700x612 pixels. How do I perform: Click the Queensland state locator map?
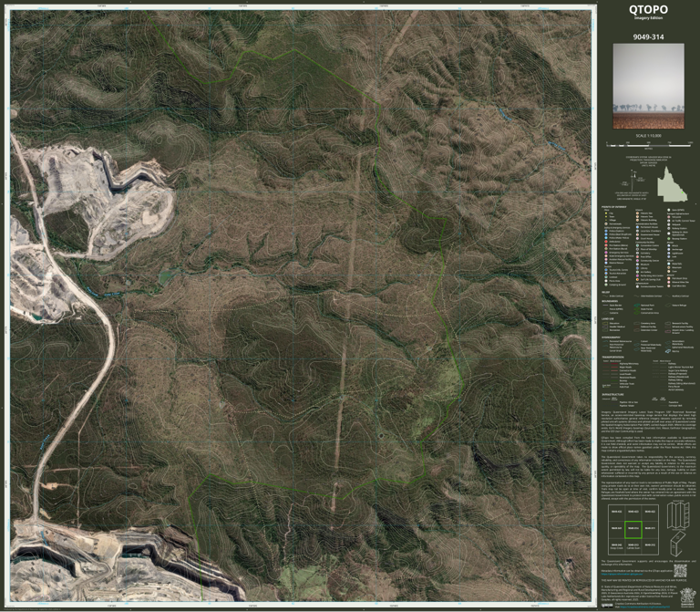[x=673, y=185]
